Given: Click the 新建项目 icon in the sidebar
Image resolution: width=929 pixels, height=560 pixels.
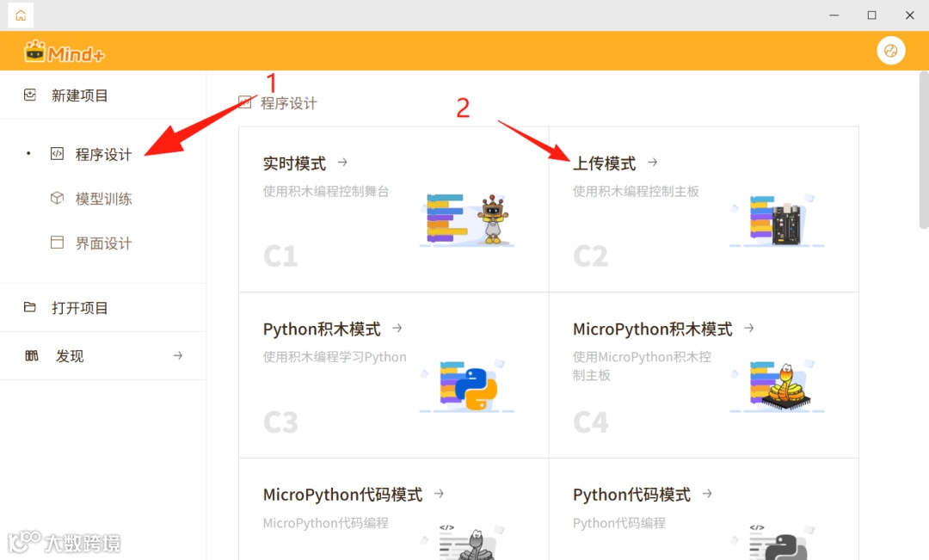Looking at the screenshot, I should pos(29,95).
